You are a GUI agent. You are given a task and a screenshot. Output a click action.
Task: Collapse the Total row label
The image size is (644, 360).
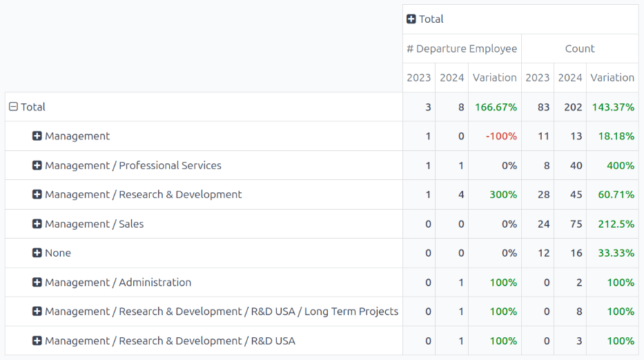pos(33,107)
